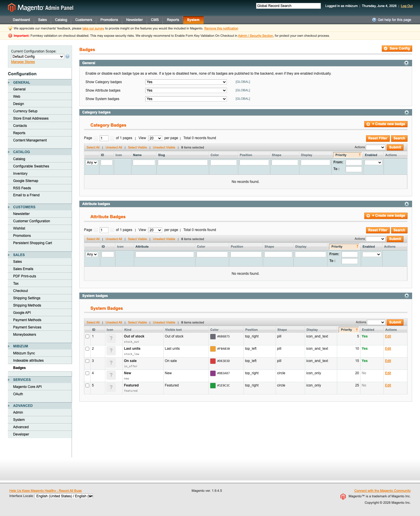Open Show Category badges dropdown
Viewport: 420px width, 516px height.
click(186, 82)
